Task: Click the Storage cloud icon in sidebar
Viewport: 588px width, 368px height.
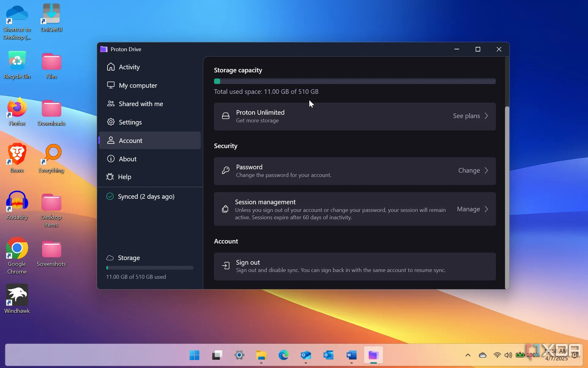Action: [110, 258]
